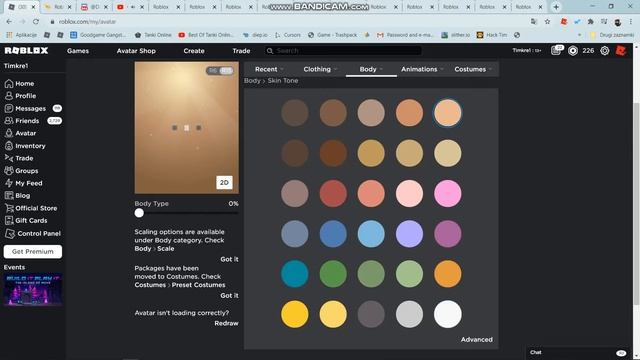This screenshot has width=640, height=360.
Task: Open Trade in the top navigation
Action: point(241,51)
